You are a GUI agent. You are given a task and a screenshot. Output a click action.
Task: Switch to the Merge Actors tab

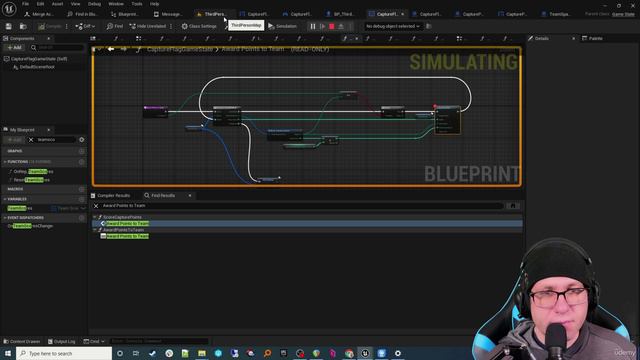click(x=39, y=14)
